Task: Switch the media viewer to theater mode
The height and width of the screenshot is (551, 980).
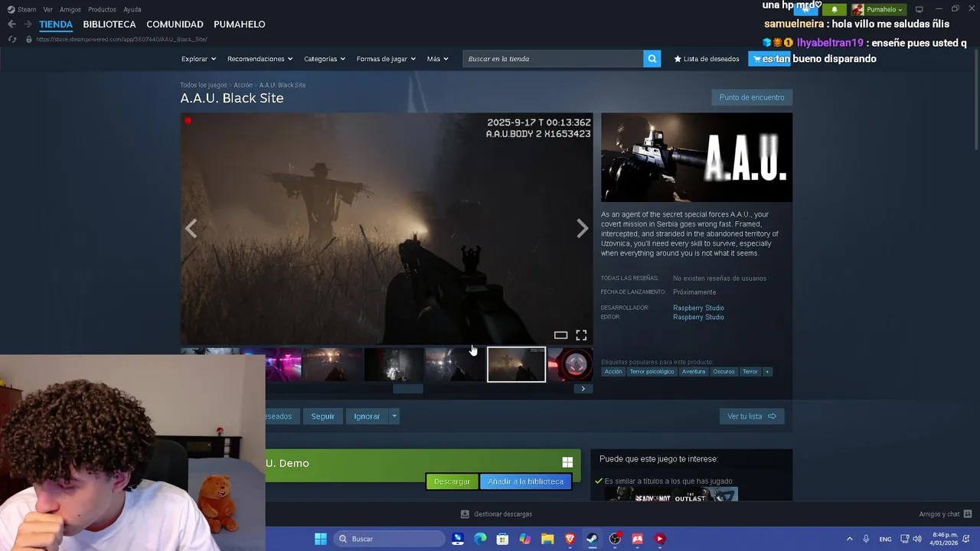Action: (x=560, y=335)
